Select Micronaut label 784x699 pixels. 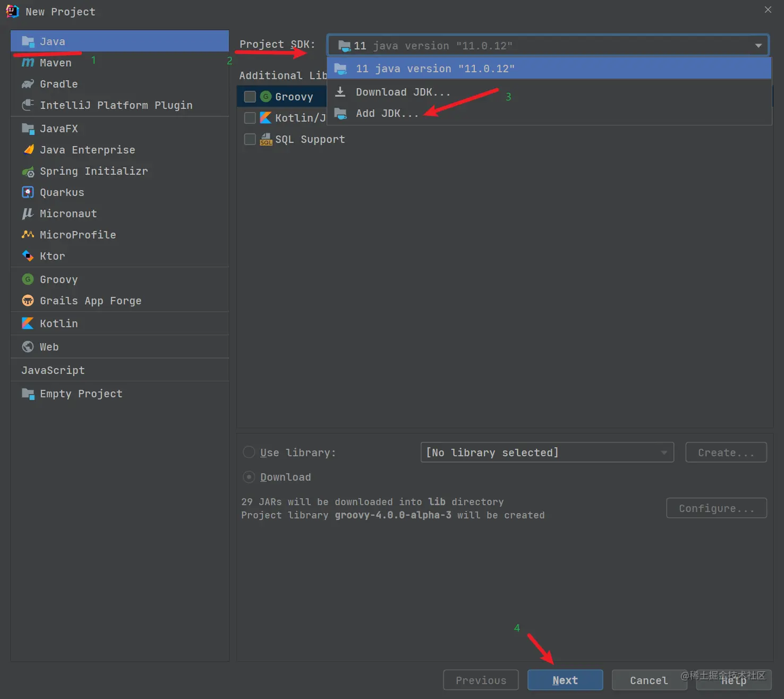tap(69, 214)
